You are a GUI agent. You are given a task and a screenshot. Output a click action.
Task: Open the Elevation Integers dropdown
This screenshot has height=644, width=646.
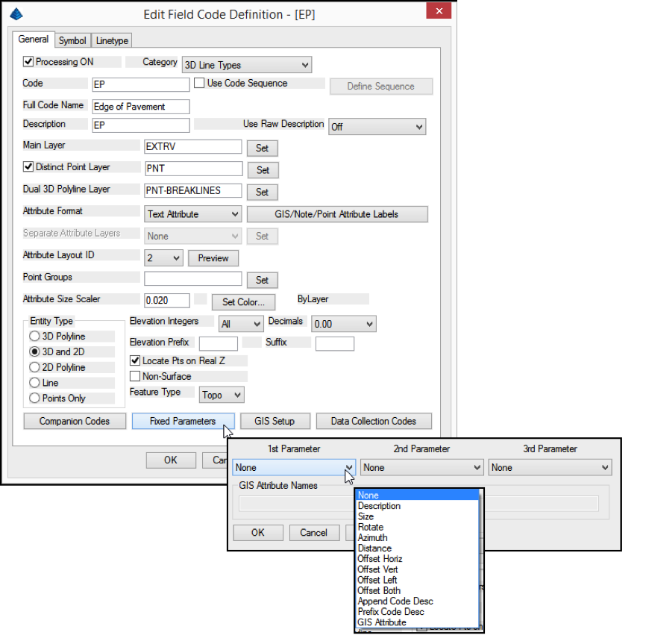click(x=241, y=324)
